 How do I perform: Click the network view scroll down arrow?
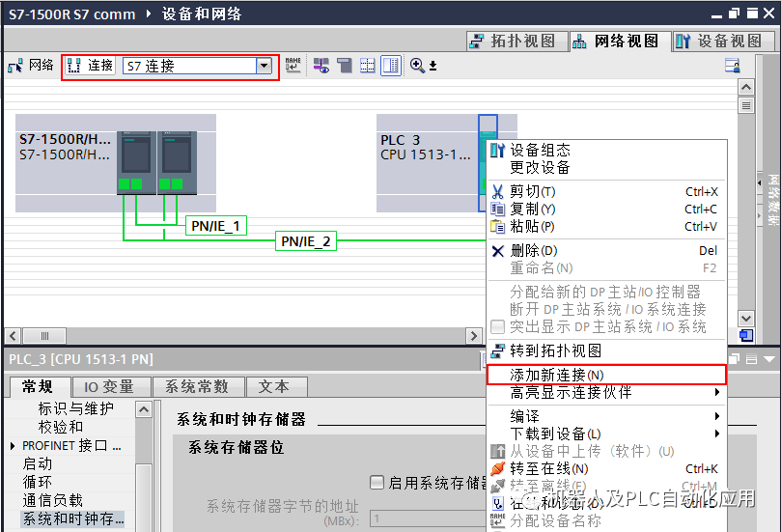click(x=745, y=319)
